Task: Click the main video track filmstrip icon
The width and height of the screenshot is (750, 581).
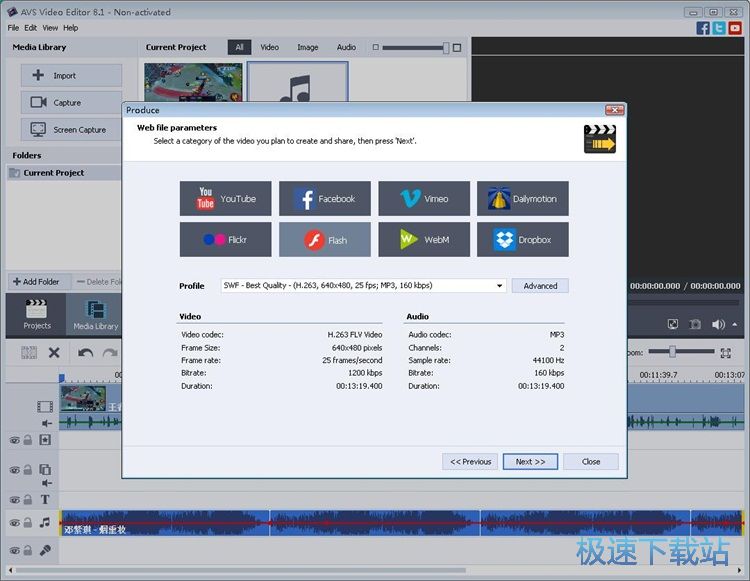Action: click(x=45, y=406)
